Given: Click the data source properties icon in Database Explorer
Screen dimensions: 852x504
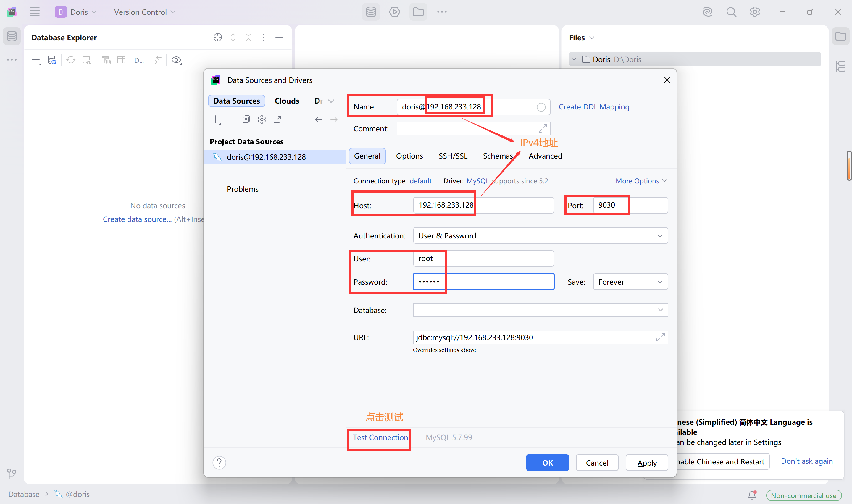Looking at the screenshot, I should point(51,60).
